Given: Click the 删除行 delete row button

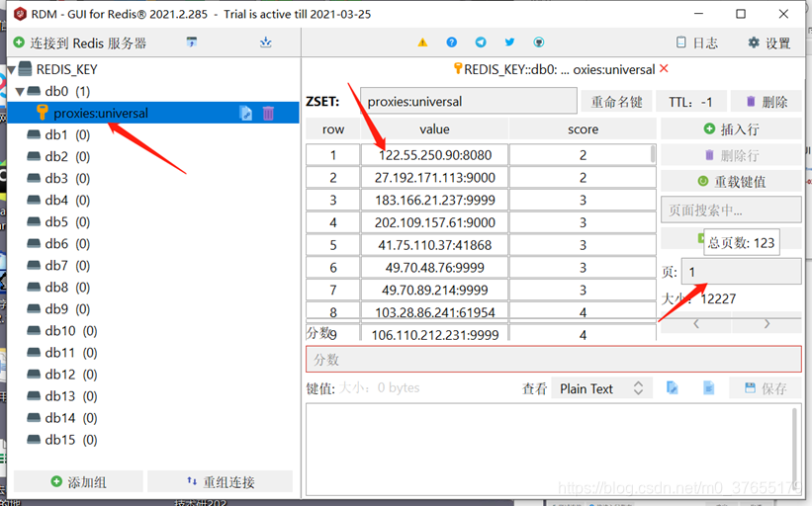Looking at the screenshot, I should [x=731, y=155].
